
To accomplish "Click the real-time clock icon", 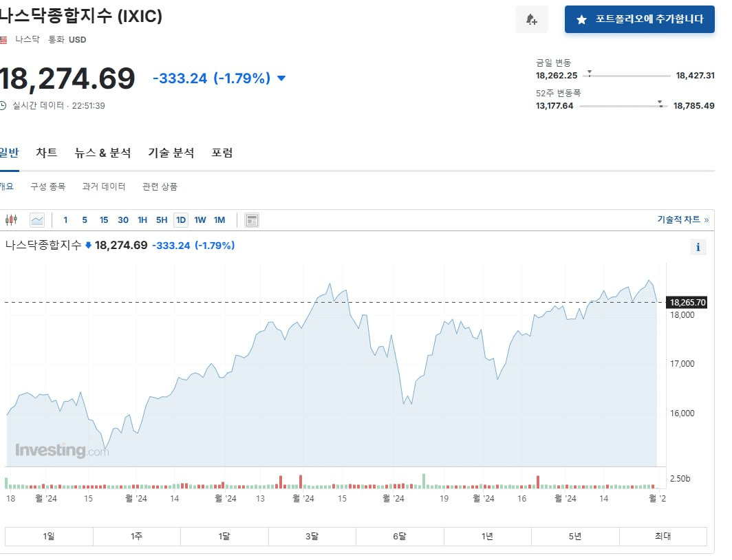I will click(x=3, y=105).
